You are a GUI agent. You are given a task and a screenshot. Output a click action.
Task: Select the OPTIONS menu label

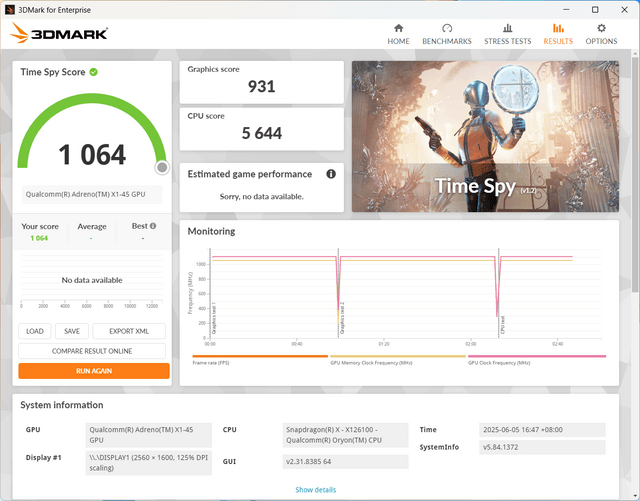pos(601,41)
